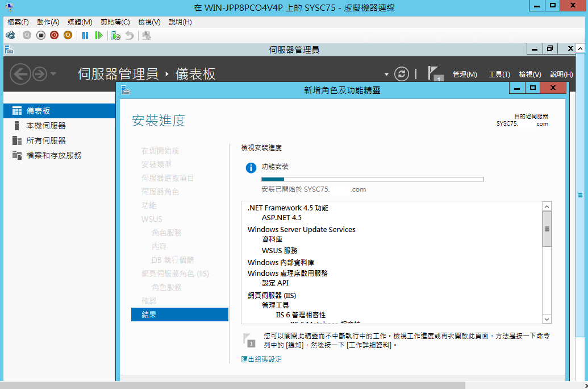
Task: Click the 匯出組態設定 link
Action: click(x=261, y=359)
